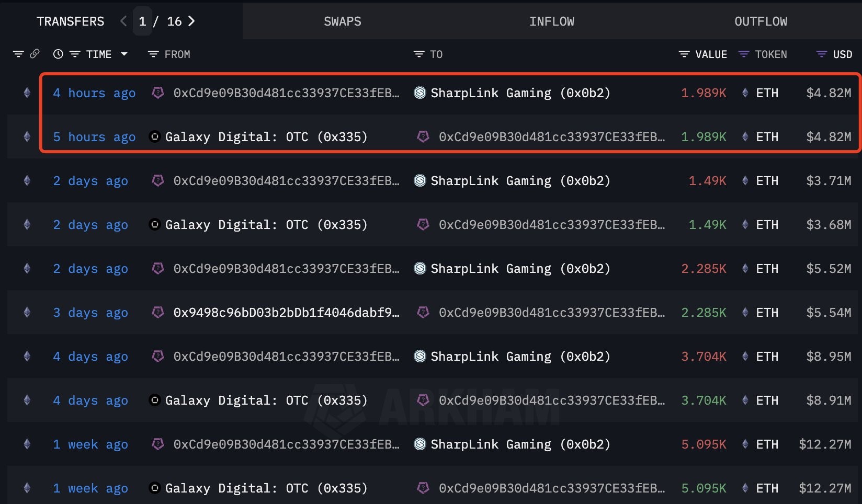Expand the TIME sort dropdown arrow
Viewport: 862px width, 504px height.
tap(124, 54)
